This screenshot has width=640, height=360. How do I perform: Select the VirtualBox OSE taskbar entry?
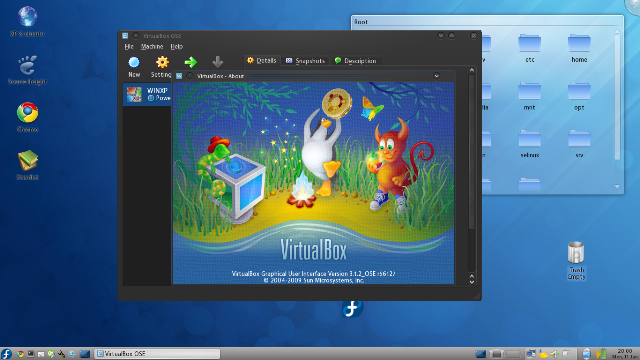point(158,353)
